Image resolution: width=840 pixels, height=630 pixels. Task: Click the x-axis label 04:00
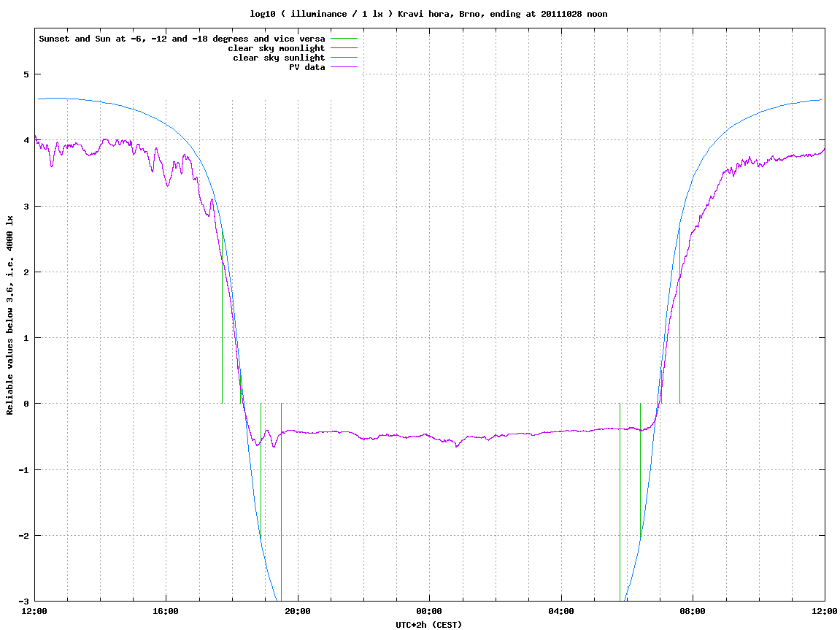(561, 611)
